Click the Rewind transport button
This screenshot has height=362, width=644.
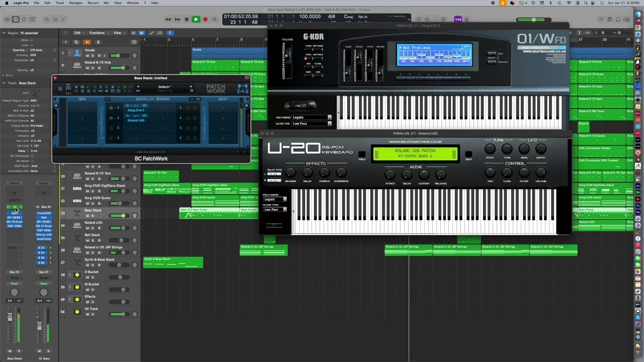point(168,19)
